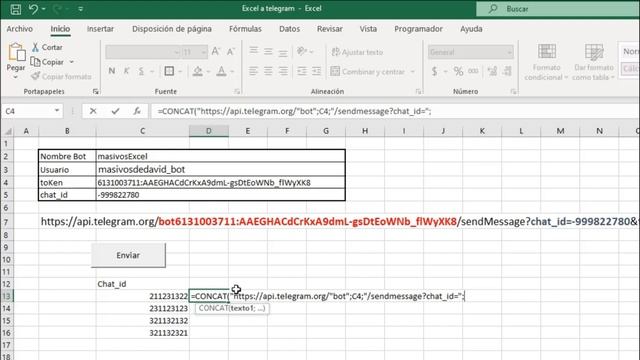Open the font name combo box
Screen dimensions: 640x360
point(143,52)
